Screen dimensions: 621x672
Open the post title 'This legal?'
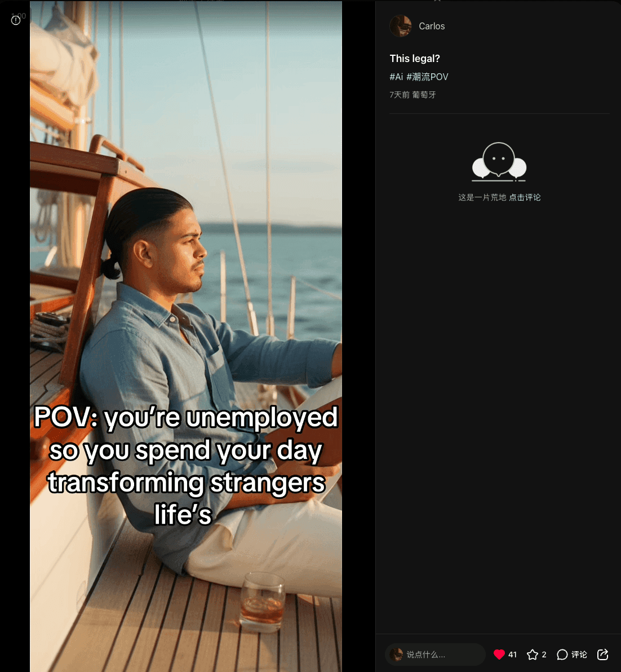(415, 58)
